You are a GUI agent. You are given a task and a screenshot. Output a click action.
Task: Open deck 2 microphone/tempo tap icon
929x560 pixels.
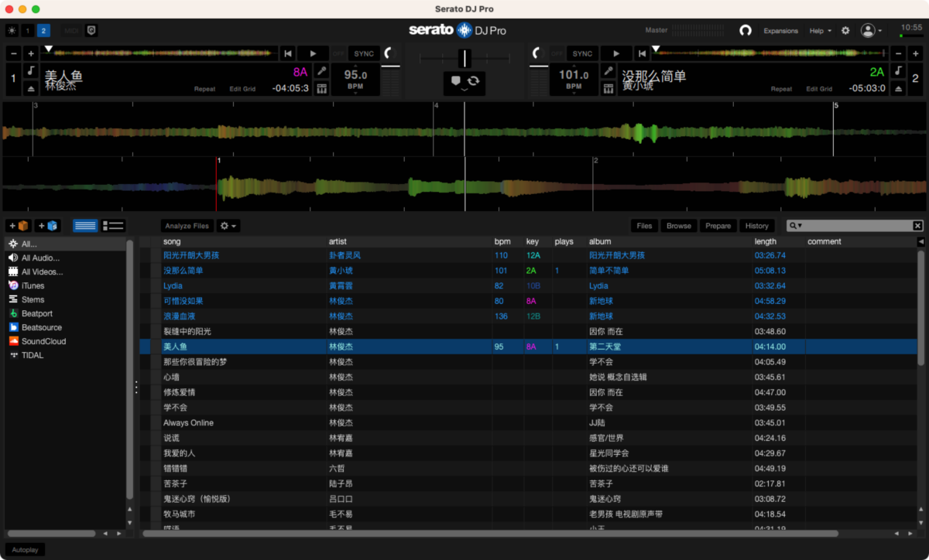click(608, 71)
